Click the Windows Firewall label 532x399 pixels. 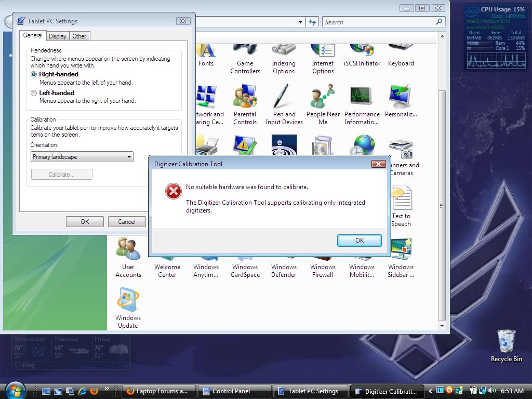click(x=323, y=271)
